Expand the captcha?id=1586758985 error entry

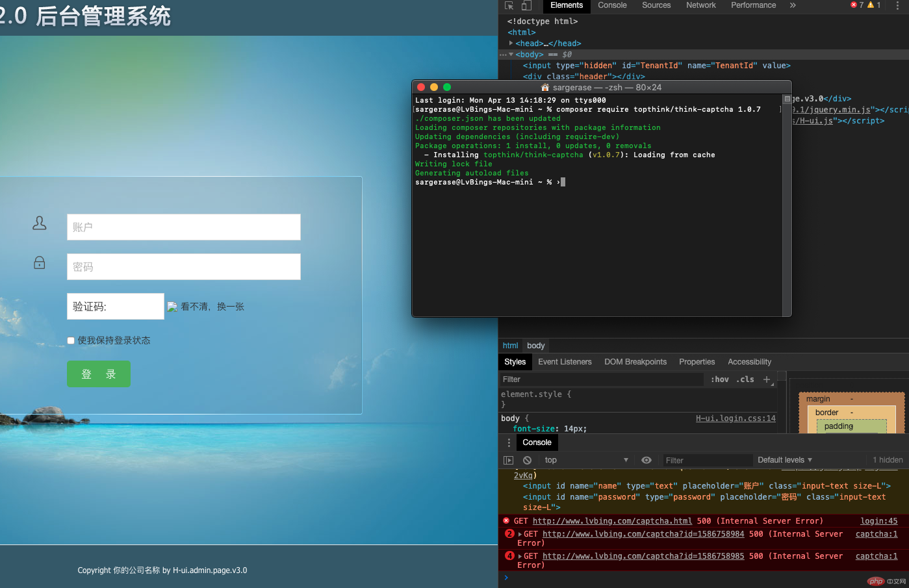point(520,556)
